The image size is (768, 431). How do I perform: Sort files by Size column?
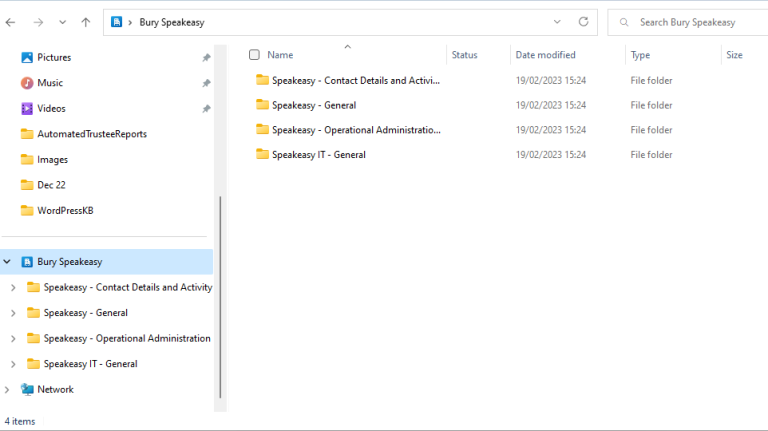coord(734,55)
